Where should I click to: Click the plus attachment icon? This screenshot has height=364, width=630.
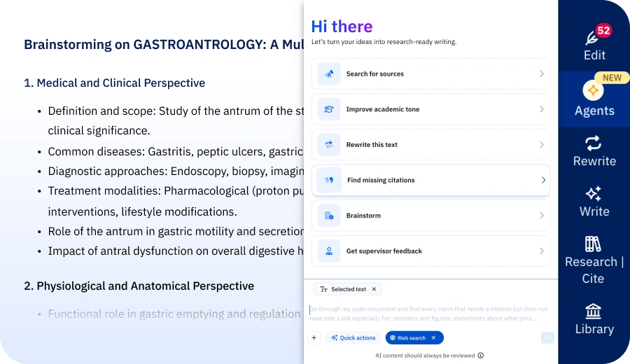(x=314, y=338)
